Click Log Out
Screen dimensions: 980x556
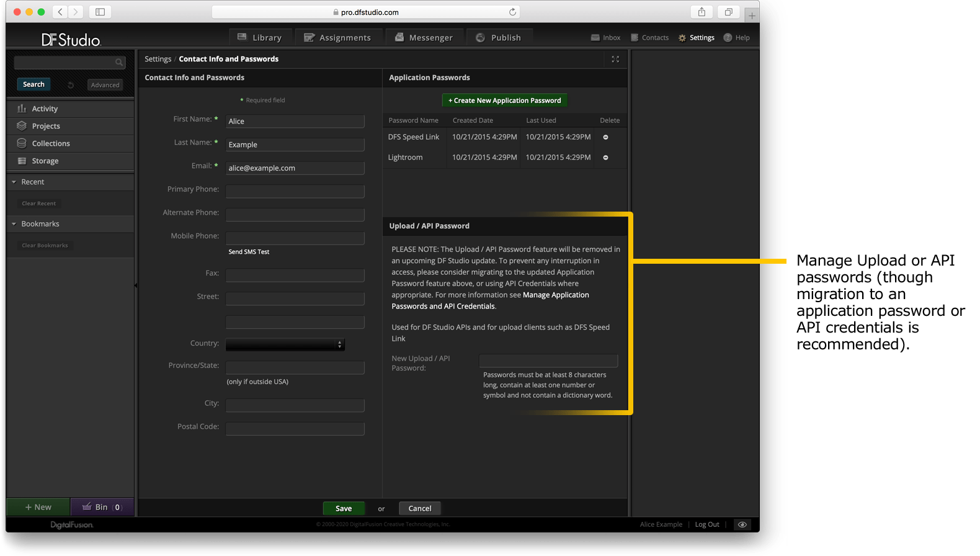tap(707, 524)
